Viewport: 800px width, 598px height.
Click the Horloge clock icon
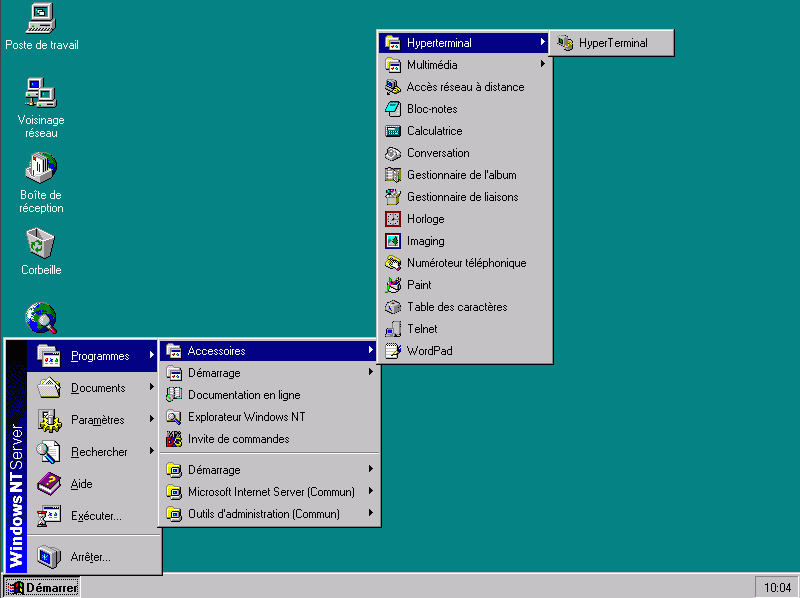tap(393, 219)
